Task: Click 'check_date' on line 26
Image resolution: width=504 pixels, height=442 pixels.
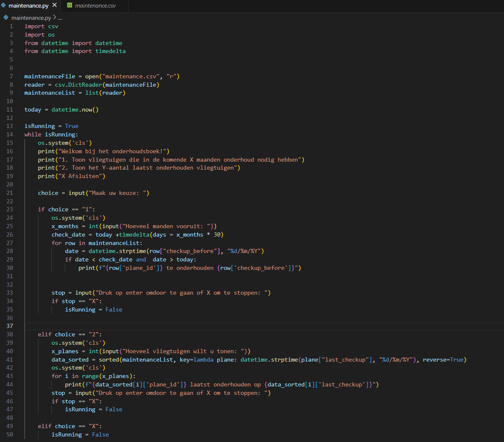Action: coord(68,234)
